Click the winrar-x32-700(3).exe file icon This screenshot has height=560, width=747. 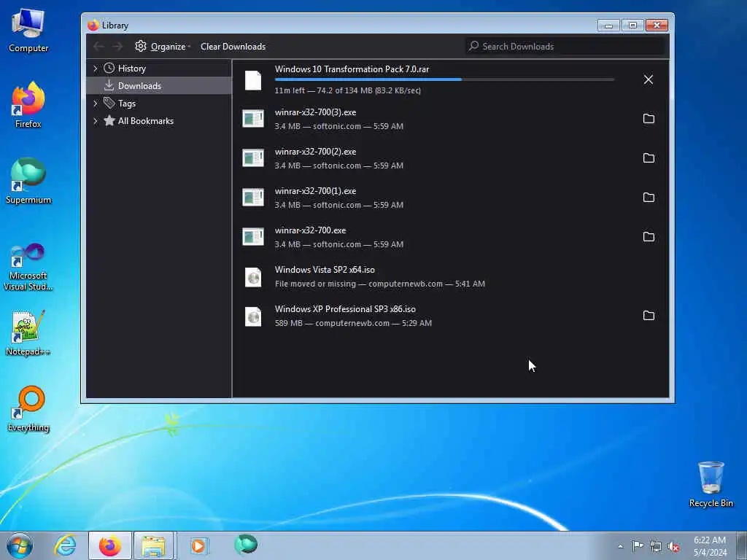tap(253, 119)
